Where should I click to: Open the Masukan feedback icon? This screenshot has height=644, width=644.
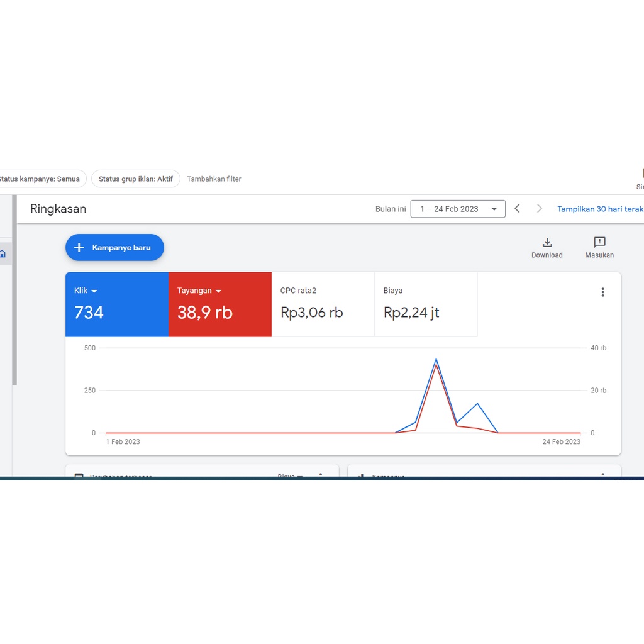click(599, 243)
